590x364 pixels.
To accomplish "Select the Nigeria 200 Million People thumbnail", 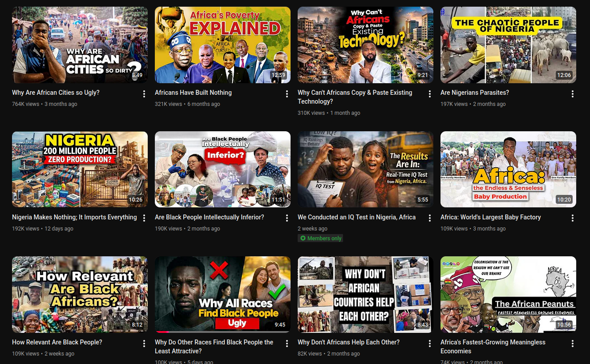I will click(x=80, y=169).
